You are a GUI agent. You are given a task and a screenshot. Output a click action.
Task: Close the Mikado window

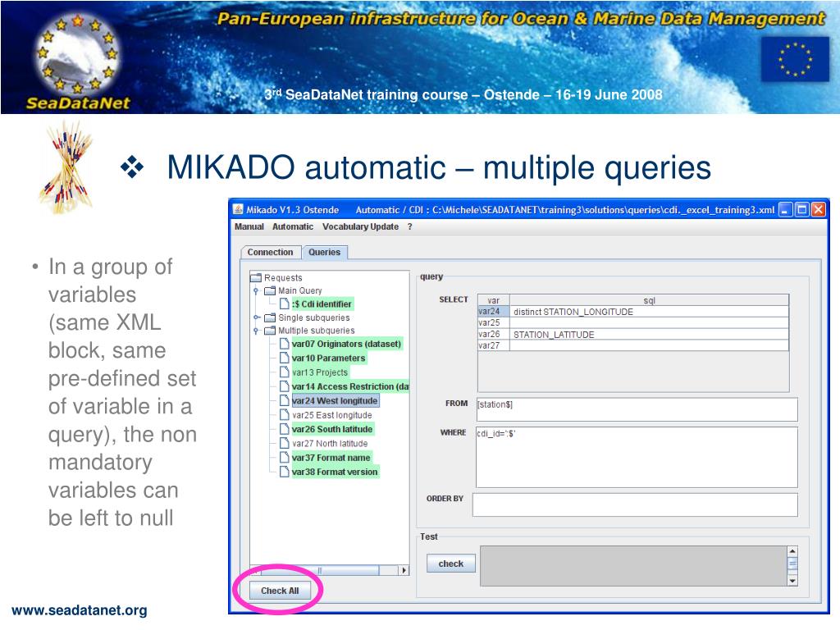coord(818,209)
